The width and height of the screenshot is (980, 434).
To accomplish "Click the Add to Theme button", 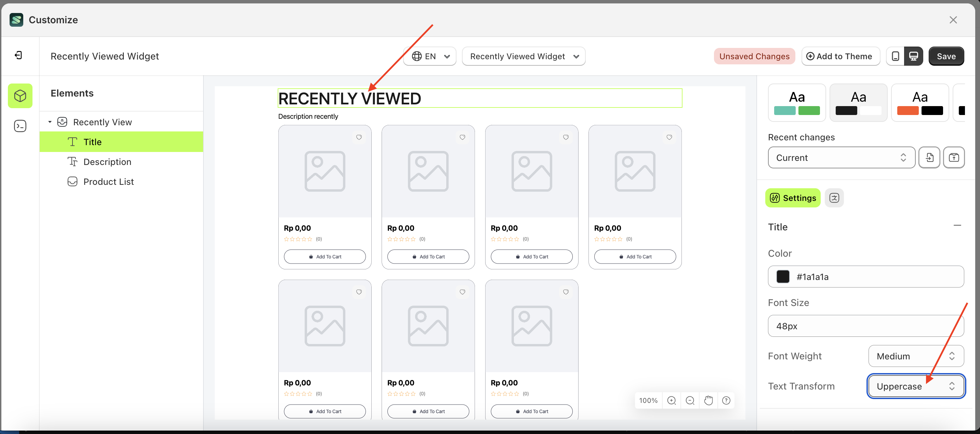I will (840, 56).
